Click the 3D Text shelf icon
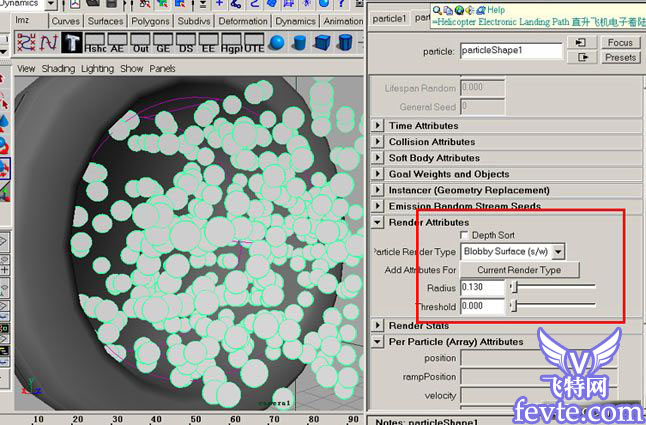646x425 pixels. pyautogui.click(x=72, y=43)
